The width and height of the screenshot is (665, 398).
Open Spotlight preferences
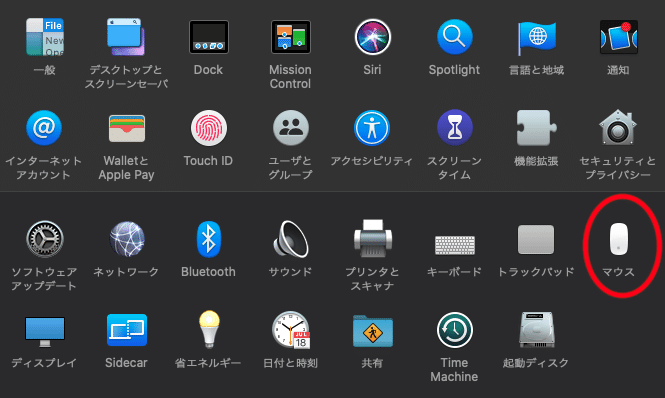(454, 37)
